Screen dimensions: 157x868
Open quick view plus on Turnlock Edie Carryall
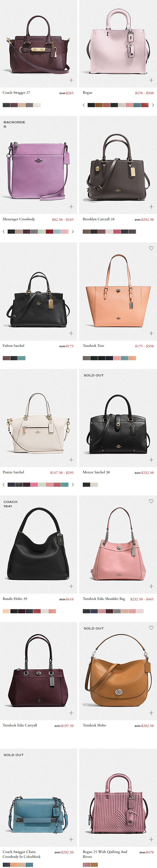(71, 713)
